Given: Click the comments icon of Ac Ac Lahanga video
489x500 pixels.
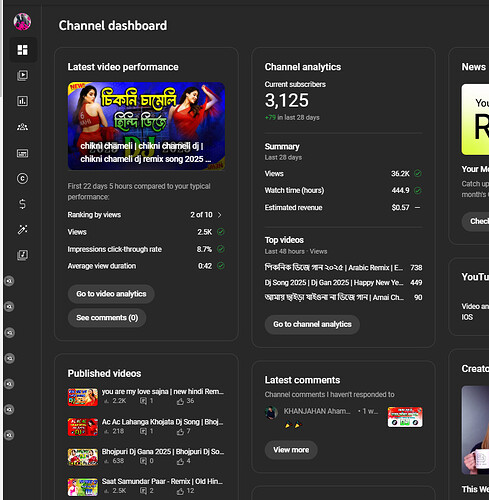Looking at the screenshot, I should (x=143, y=431).
